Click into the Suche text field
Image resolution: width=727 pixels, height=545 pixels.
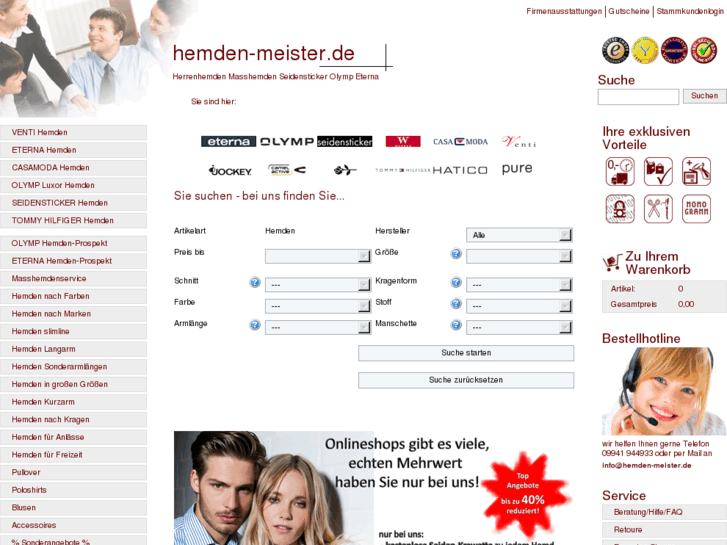coord(638,96)
